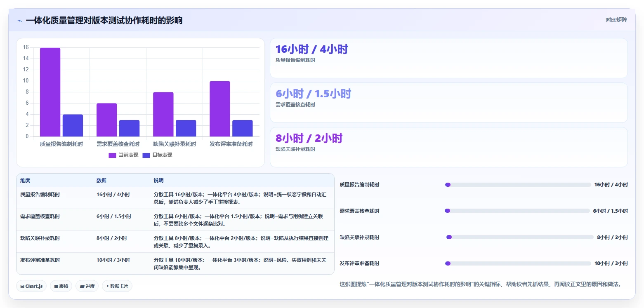Click 质量报告编制耗时 label under chart axis
The image size is (644, 308).
(x=61, y=144)
